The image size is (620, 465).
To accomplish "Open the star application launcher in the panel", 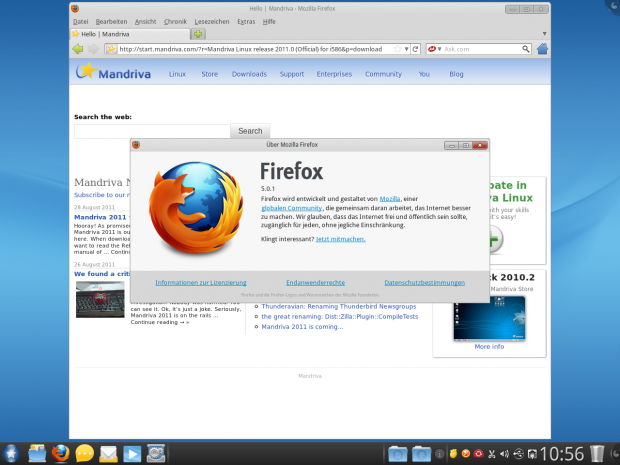I will (11, 454).
